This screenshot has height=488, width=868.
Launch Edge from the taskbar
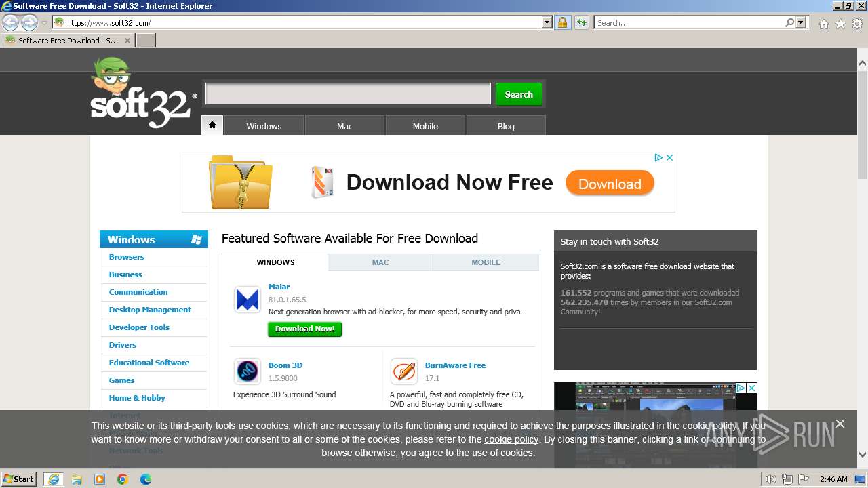(x=146, y=479)
